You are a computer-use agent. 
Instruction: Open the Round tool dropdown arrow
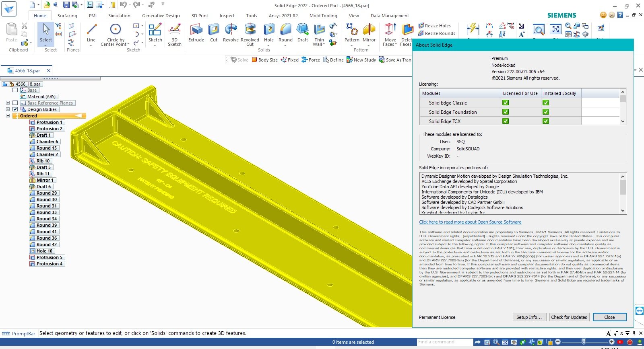click(285, 45)
